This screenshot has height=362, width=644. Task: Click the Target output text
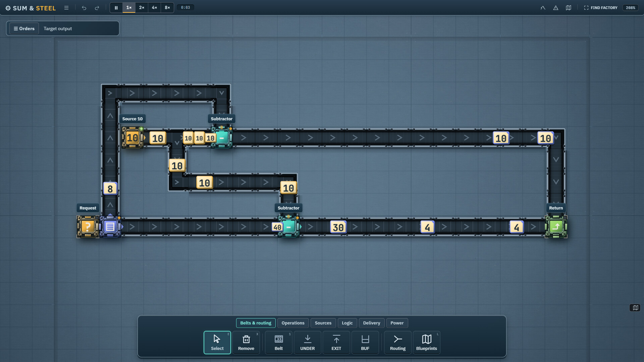pos(58,28)
